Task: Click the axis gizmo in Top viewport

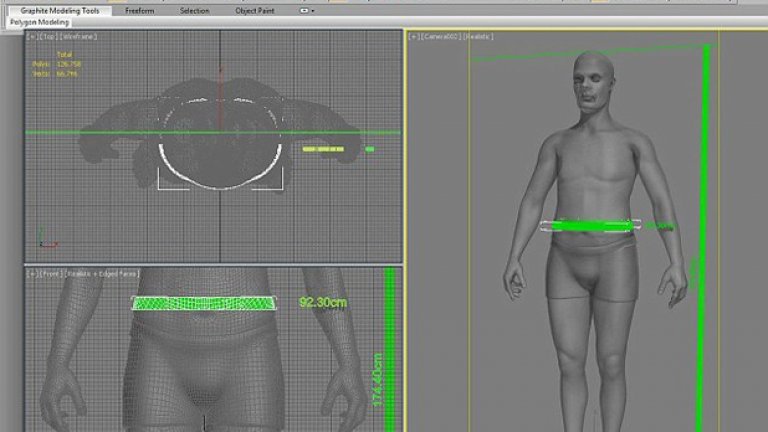Action: tap(41, 240)
